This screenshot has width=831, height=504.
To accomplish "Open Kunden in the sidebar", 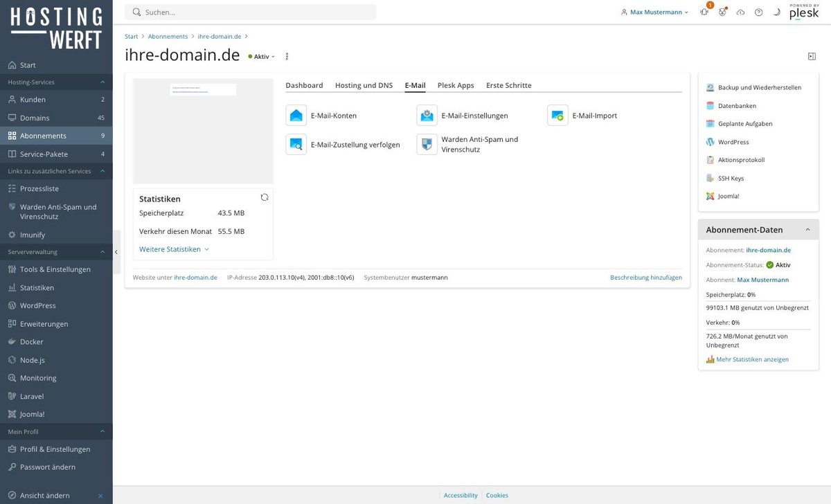I will tap(56, 100).
